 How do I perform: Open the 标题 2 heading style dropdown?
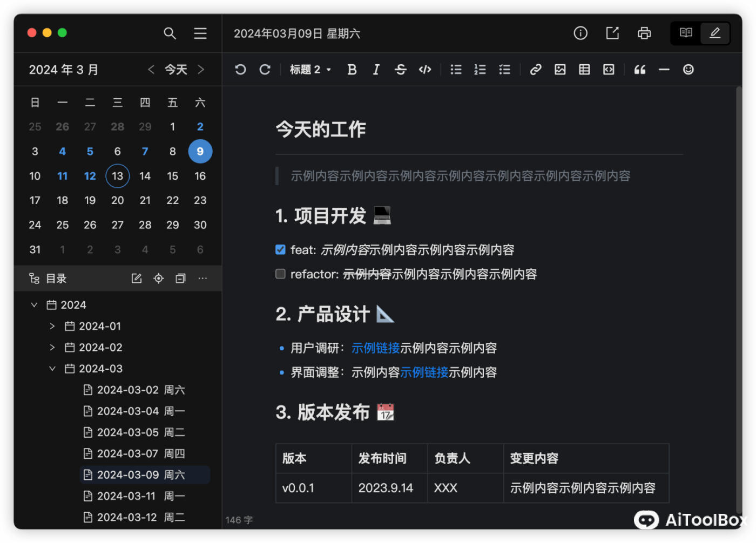[310, 69]
